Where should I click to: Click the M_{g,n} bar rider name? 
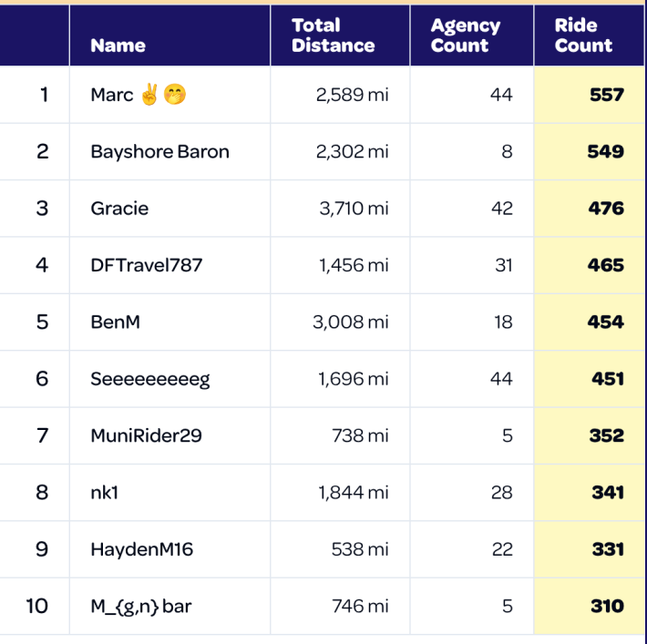click(140, 606)
